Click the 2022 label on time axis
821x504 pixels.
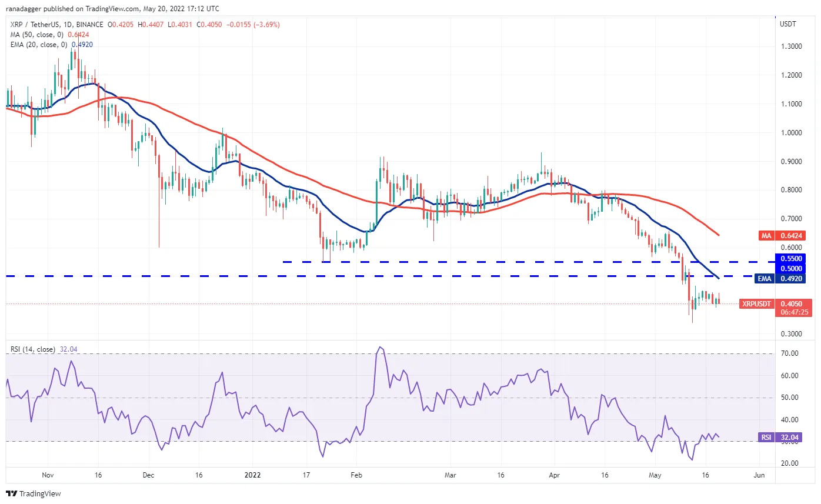pyautogui.click(x=252, y=474)
